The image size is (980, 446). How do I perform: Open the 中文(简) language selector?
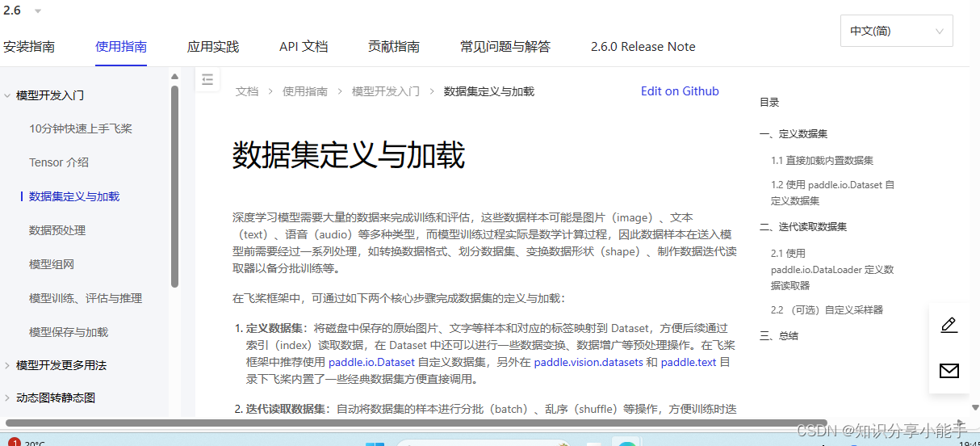tap(896, 31)
